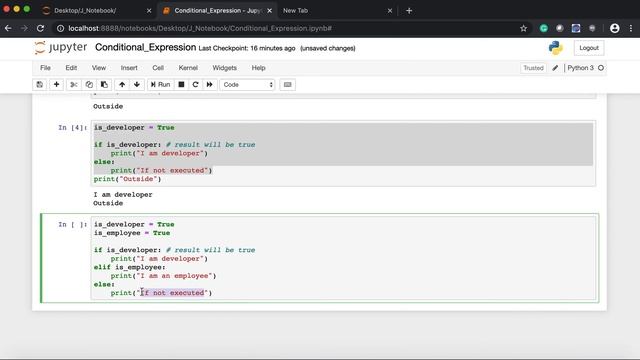This screenshot has height=360, width=640.
Task: Open the command palette keyboard icon
Action: (x=287, y=84)
